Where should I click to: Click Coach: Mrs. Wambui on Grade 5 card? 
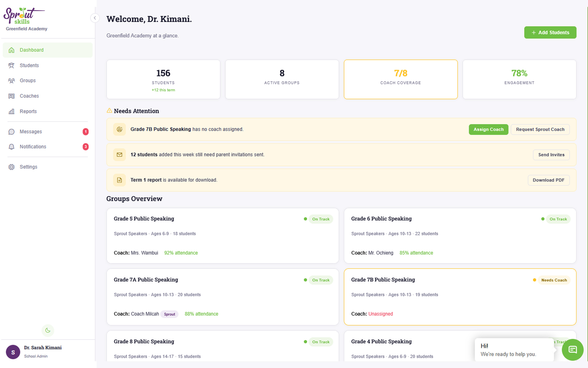click(136, 253)
